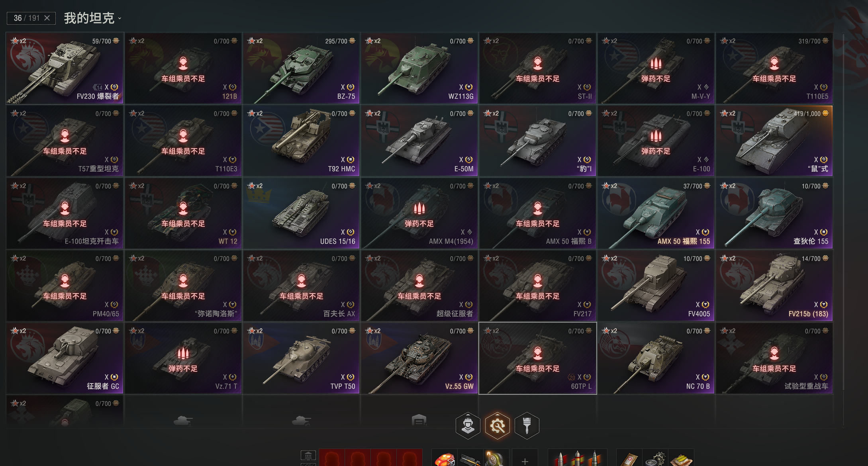
Task: Select the AMX 50 福熙 155 tank
Action: tap(656, 213)
